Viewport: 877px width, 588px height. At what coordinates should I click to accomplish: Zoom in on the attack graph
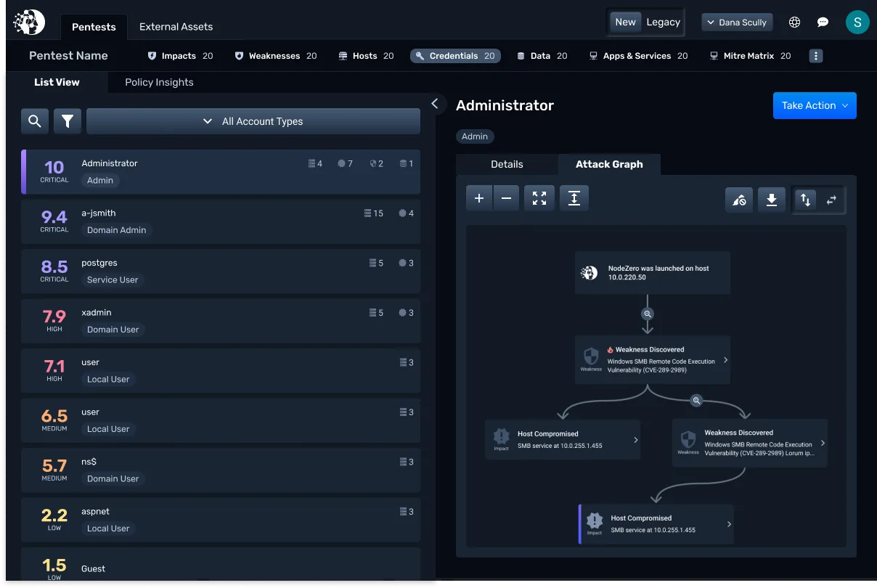pyautogui.click(x=479, y=198)
